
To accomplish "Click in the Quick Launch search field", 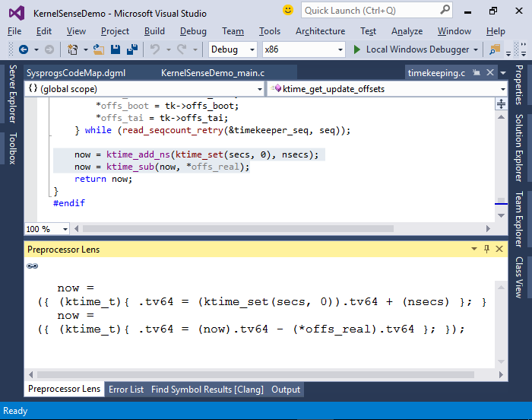I will click(370, 10).
